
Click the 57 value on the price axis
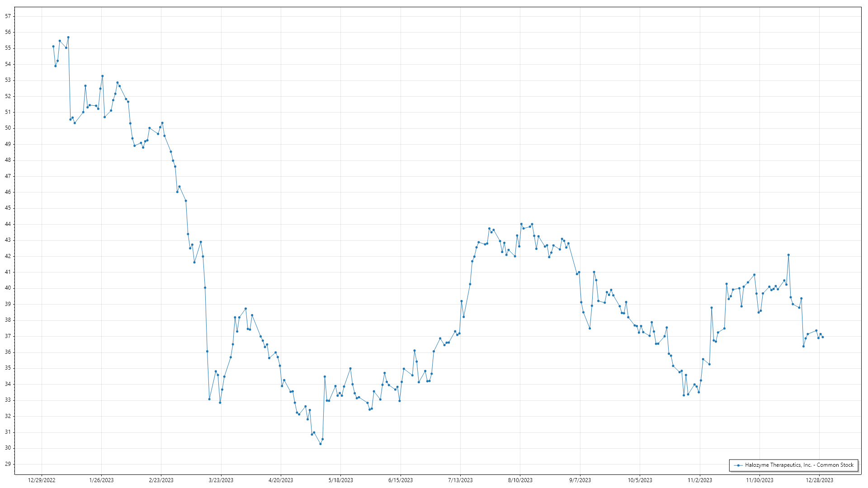click(x=8, y=16)
